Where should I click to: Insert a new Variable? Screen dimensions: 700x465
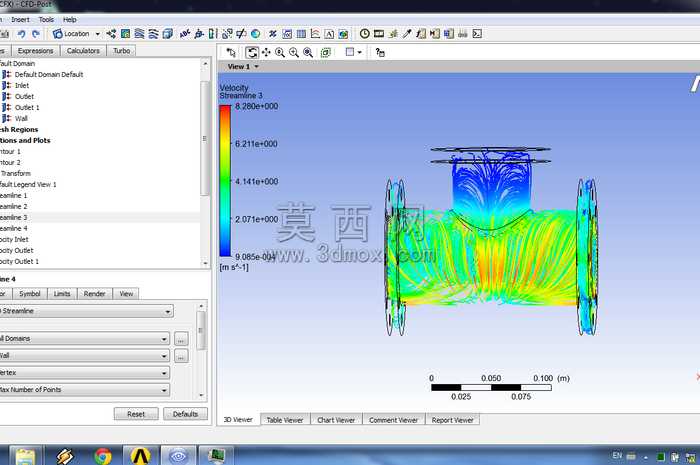pos(272,34)
